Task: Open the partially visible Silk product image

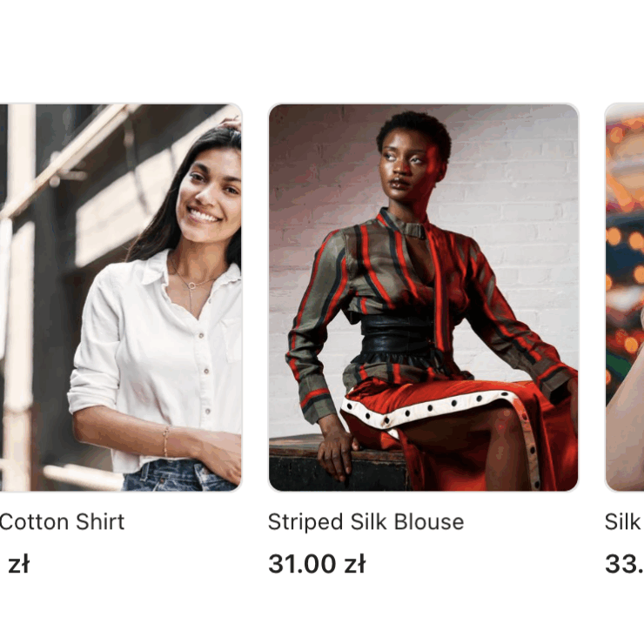Action: (x=625, y=298)
